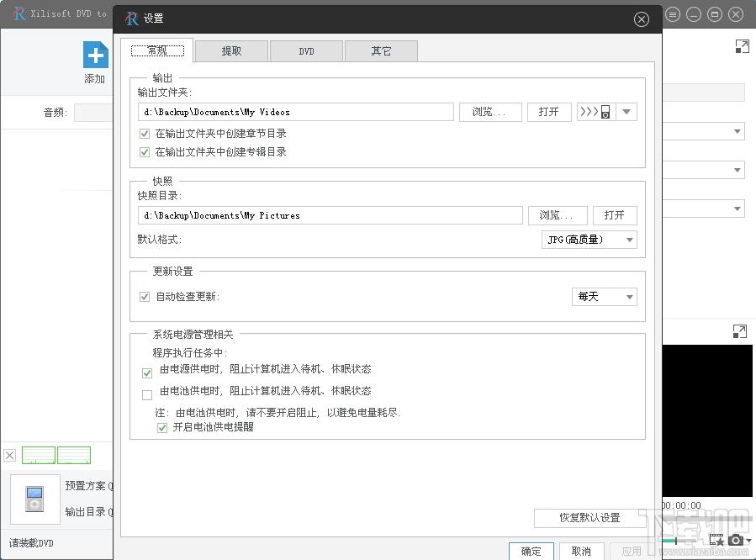Open third dropdown in right main panel
Viewport: 756px width, 560px height.
pos(737,209)
